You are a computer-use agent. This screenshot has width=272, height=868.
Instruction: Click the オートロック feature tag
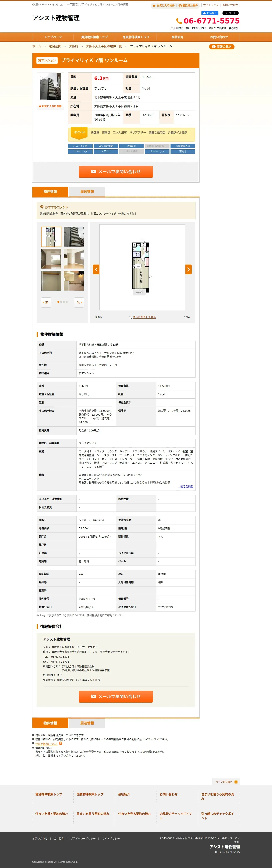(x=157, y=152)
